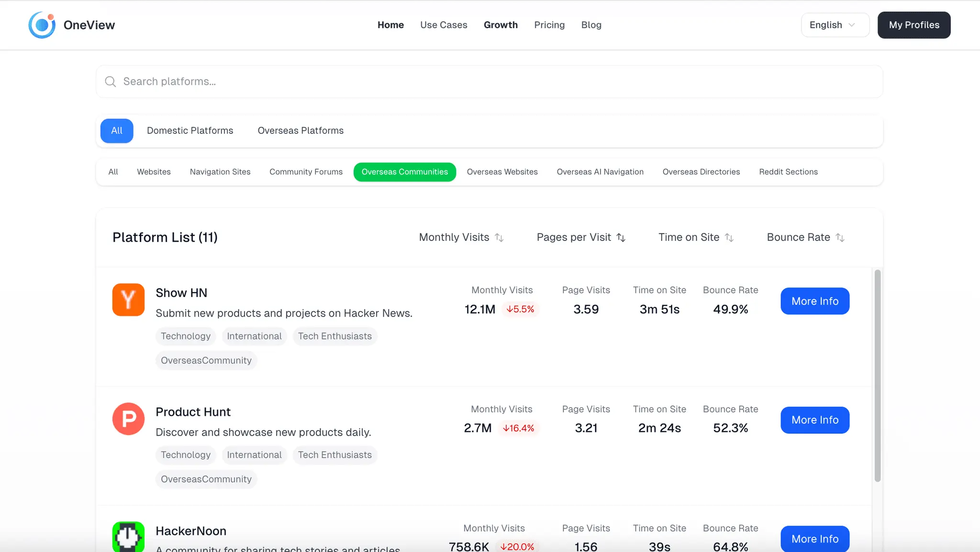Click Product Hunt's Technology tag
The width and height of the screenshot is (980, 552).
tap(186, 455)
